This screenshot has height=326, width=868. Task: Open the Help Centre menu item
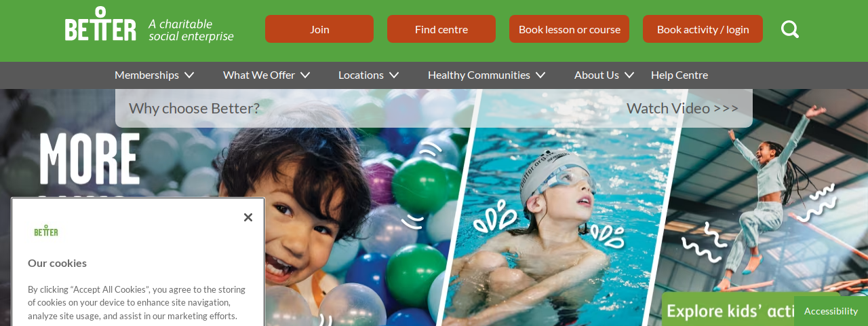[x=679, y=75]
